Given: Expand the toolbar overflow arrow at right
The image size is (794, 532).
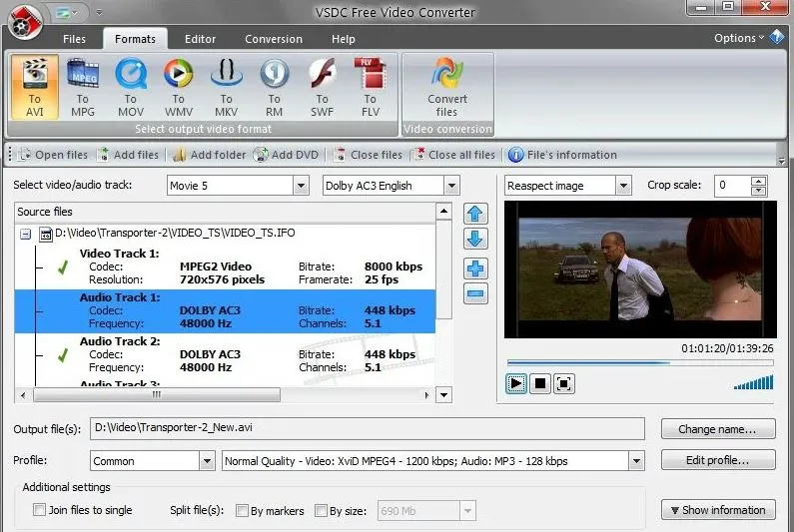Looking at the screenshot, I should [781, 161].
